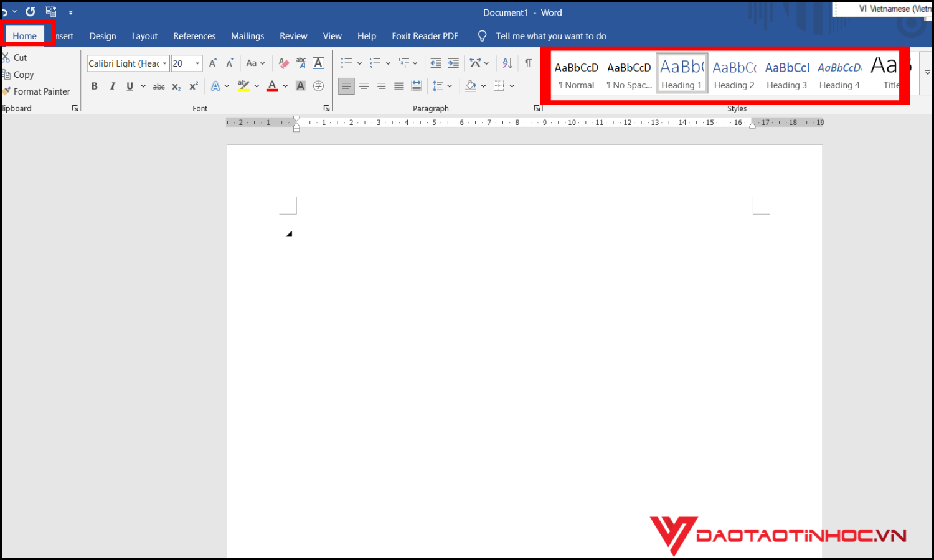Justify the paragraph text
Image resolution: width=934 pixels, height=560 pixels.
(x=399, y=86)
